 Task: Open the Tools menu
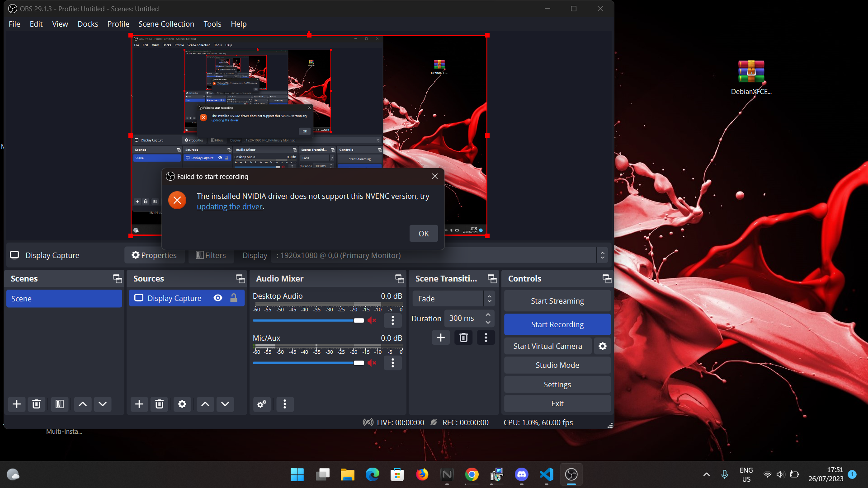(x=212, y=24)
